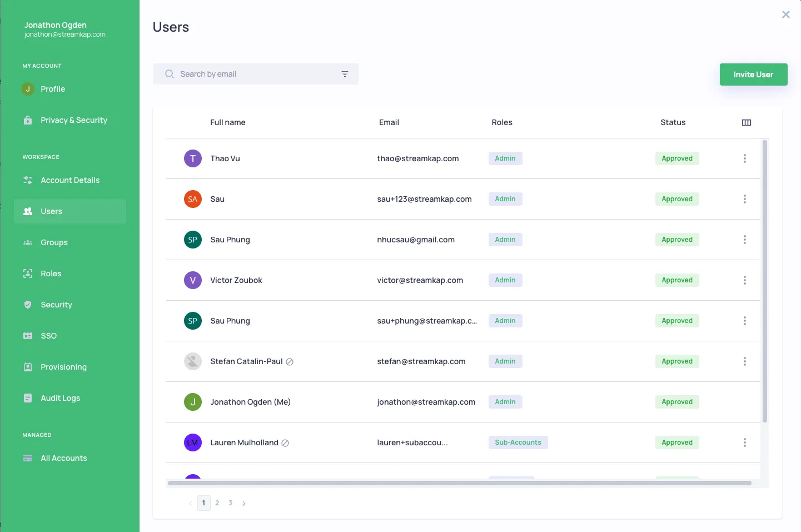Click Victor Zoubok's avatar icon
This screenshot has height=532, width=801.
[x=193, y=280]
